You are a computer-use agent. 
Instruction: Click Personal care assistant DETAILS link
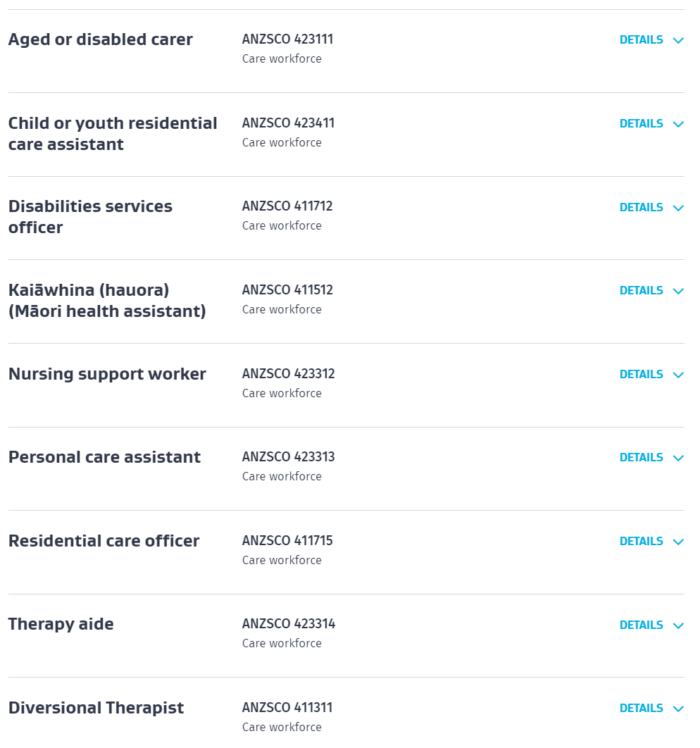pyautogui.click(x=641, y=457)
